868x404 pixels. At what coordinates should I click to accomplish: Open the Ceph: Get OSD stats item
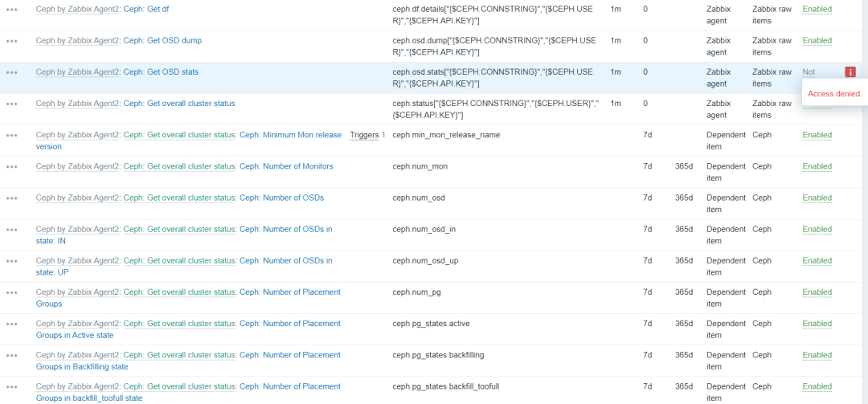pos(161,72)
